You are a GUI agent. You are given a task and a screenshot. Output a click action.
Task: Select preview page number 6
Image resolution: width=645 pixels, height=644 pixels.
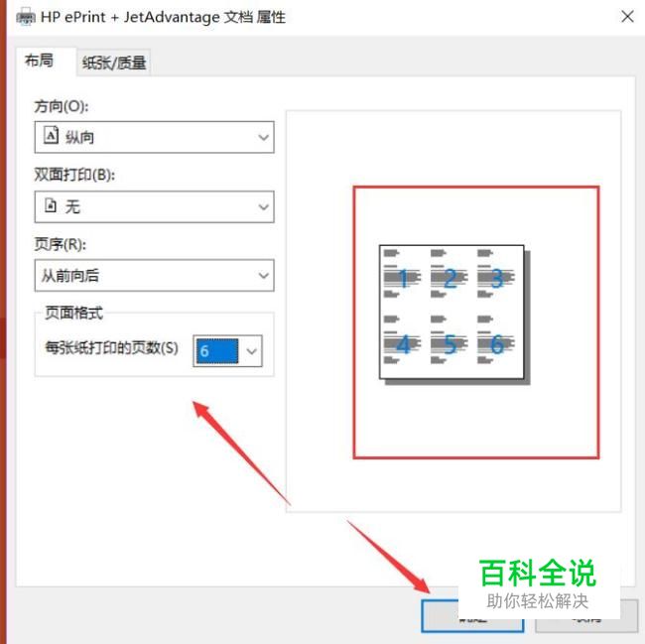click(497, 344)
